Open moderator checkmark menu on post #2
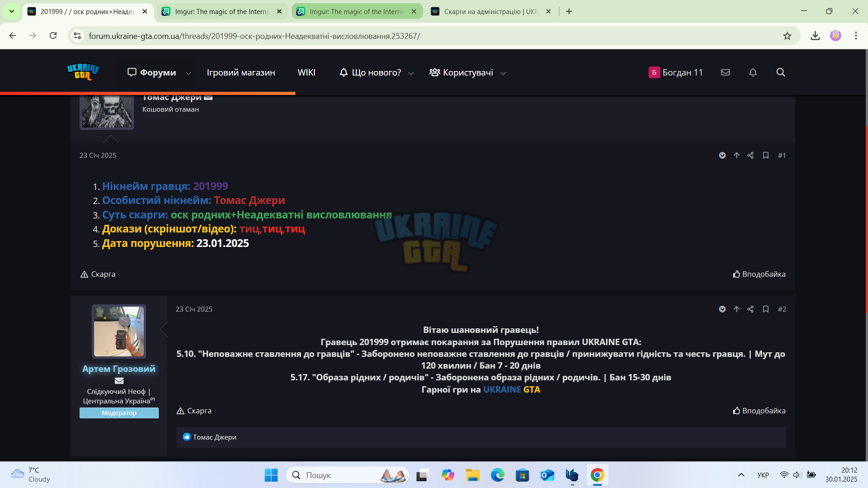 click(722, 309)
